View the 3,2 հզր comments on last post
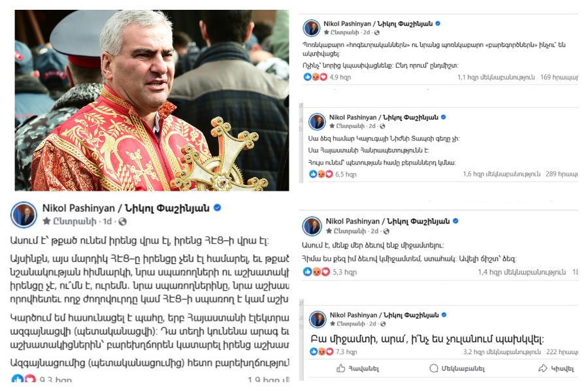Viewport: 588px width, 392px height. (x=502, y=352)
